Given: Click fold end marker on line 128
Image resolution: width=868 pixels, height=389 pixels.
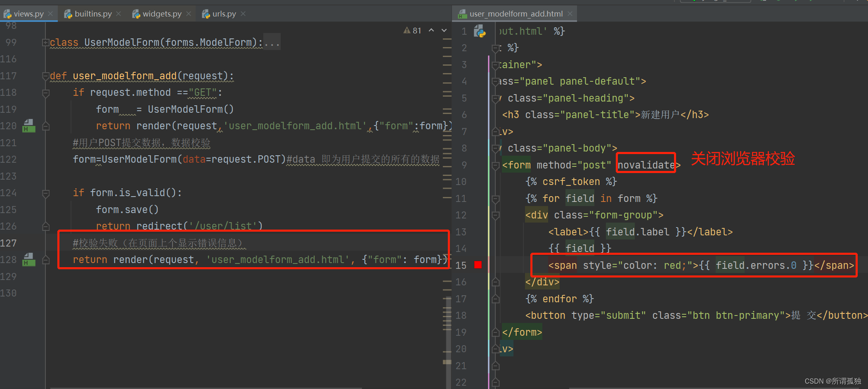Looking at the screenshot, I should pos(46,260).
